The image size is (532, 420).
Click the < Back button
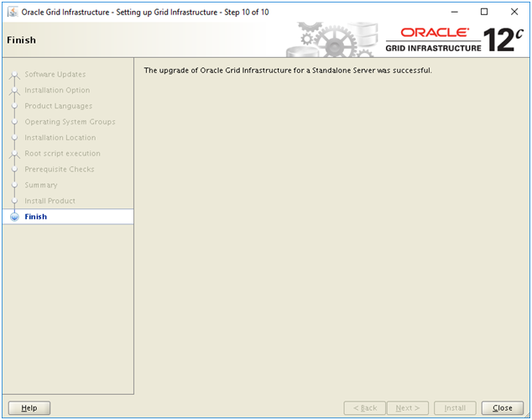point(365,407)
